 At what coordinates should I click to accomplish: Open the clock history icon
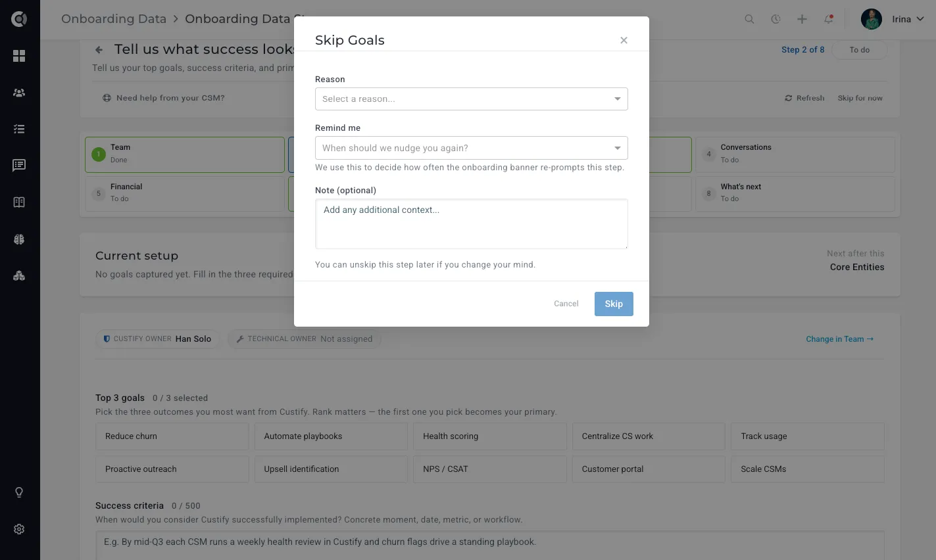[776, 19]
